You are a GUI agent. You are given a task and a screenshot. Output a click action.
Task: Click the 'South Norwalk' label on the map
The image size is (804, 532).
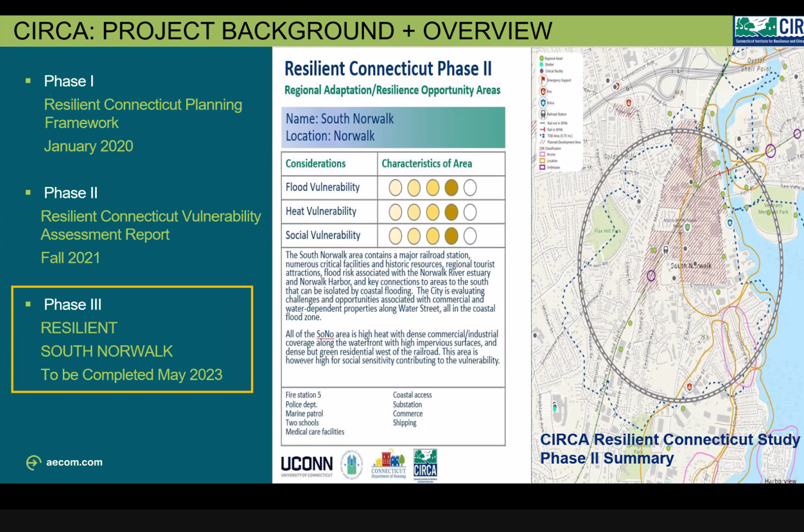(x=691, y=265)
